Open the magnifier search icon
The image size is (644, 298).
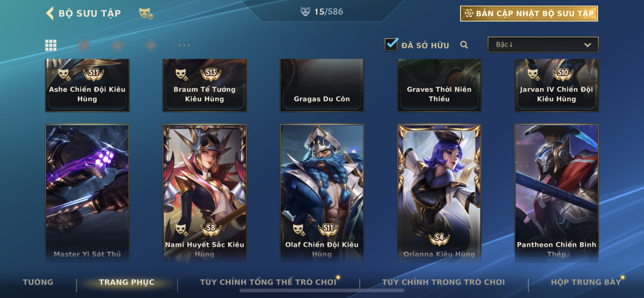[x=464, y=45]
